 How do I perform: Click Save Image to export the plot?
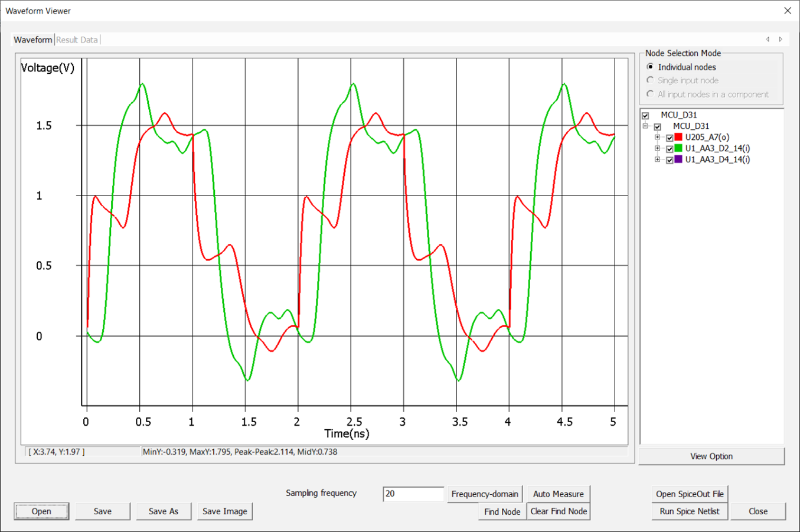tap(224, 511)
